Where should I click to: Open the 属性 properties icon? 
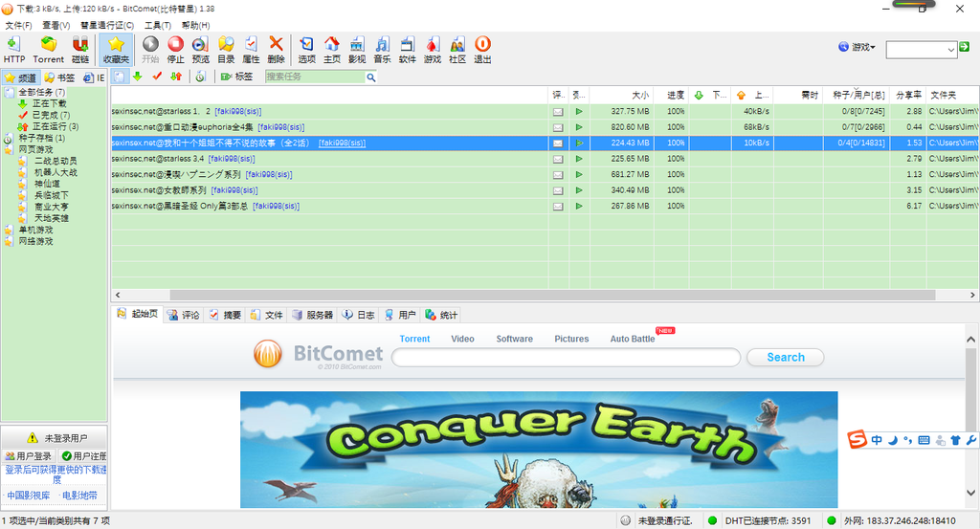[251, 50]
